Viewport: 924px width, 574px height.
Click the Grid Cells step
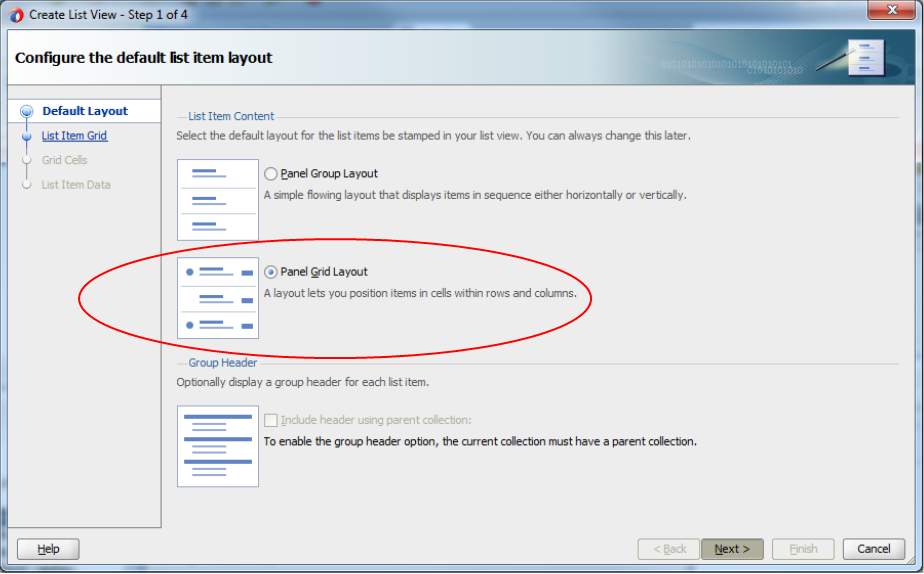(64, 160)
